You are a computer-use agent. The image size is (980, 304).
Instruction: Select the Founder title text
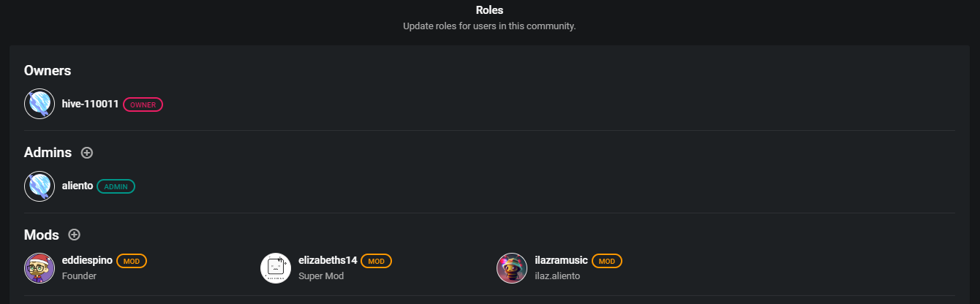(x=79, y=276)
